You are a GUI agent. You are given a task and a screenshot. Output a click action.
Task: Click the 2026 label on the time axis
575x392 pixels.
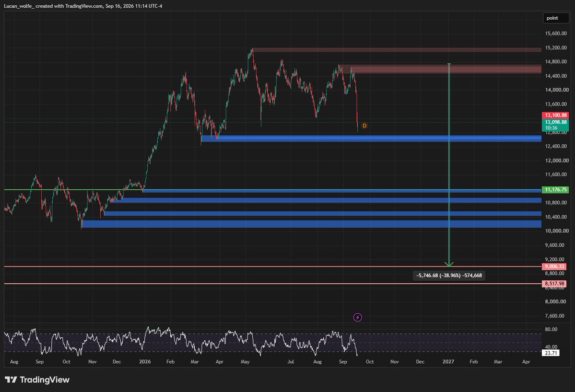pos(145,362)
